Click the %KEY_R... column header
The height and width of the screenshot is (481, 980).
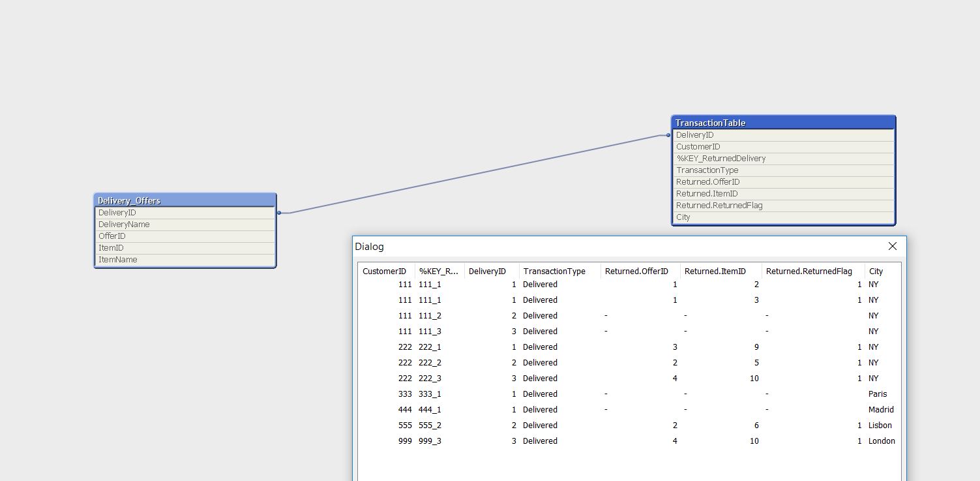tap(439, 272)
